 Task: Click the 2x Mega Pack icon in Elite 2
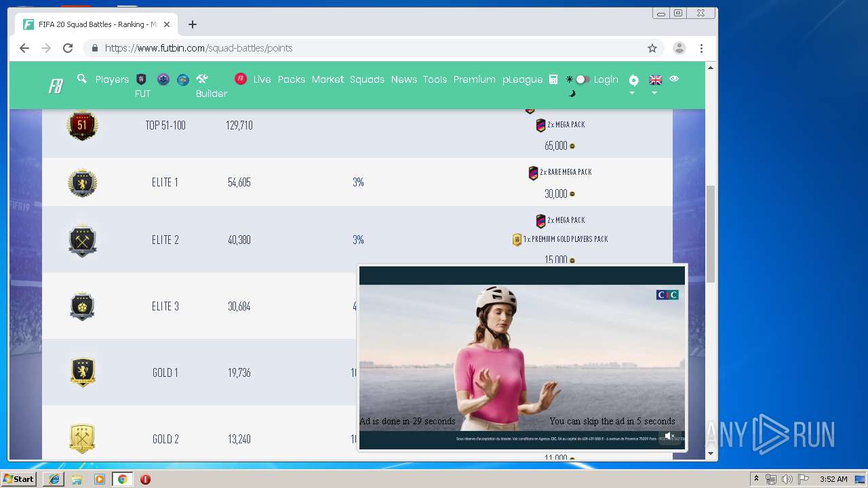[540, 221]
